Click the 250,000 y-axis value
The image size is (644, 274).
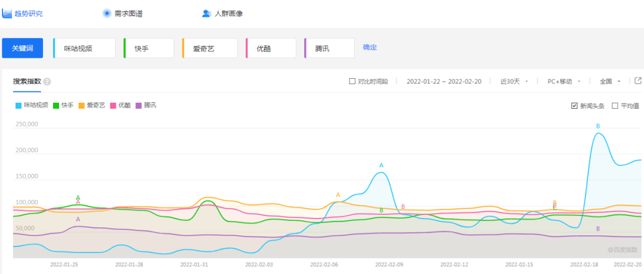[26, 124]
